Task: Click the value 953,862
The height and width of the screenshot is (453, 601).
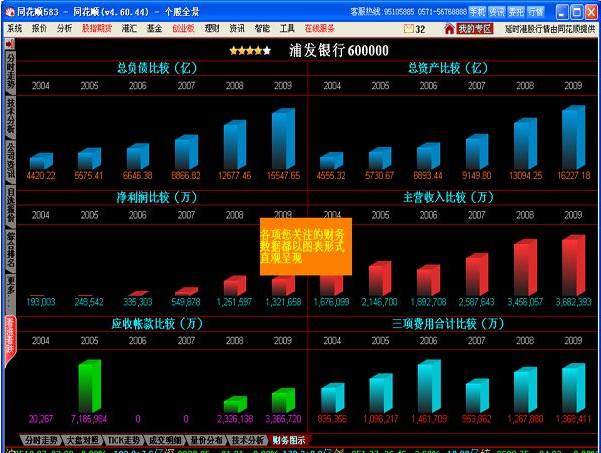Action: pyautogui.click(x=476, y=419)
